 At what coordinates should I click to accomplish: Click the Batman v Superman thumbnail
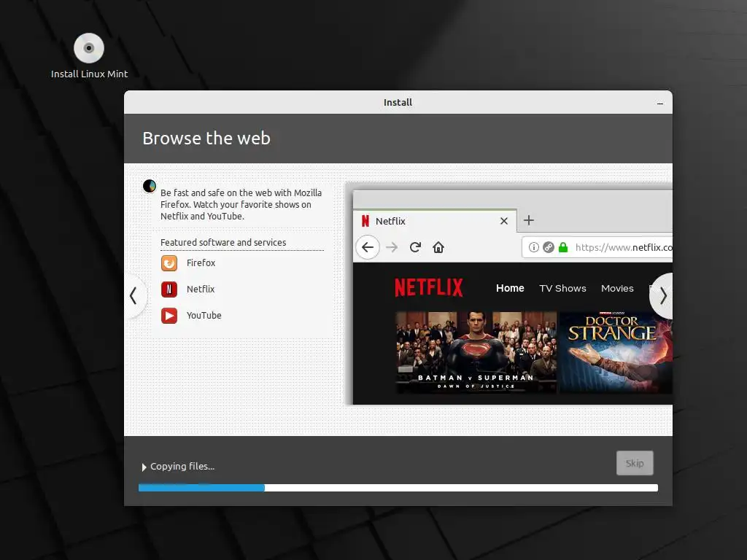[x=476, y=352]
